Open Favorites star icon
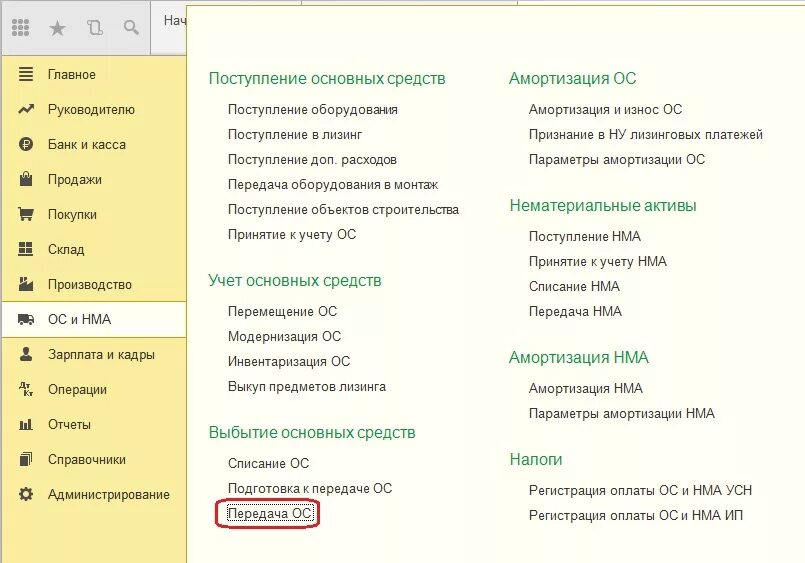Viewport: 805px width, 563px height. 57,28
